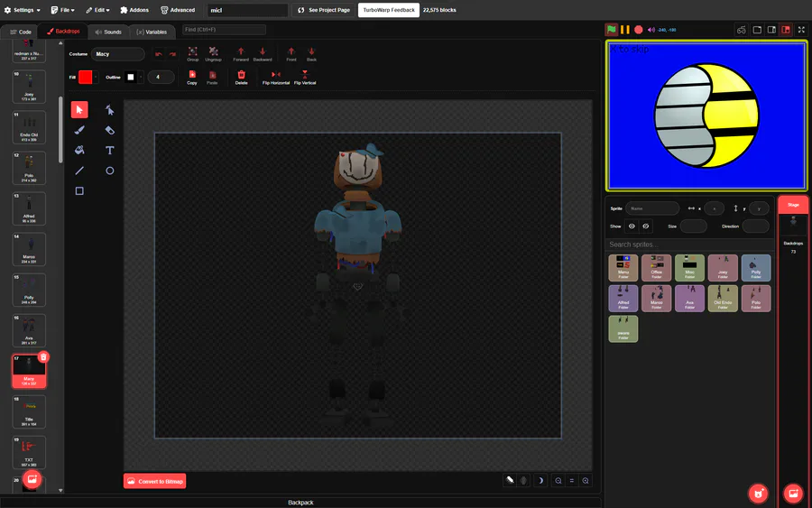Mute the project sound icon

click(651, 30)
